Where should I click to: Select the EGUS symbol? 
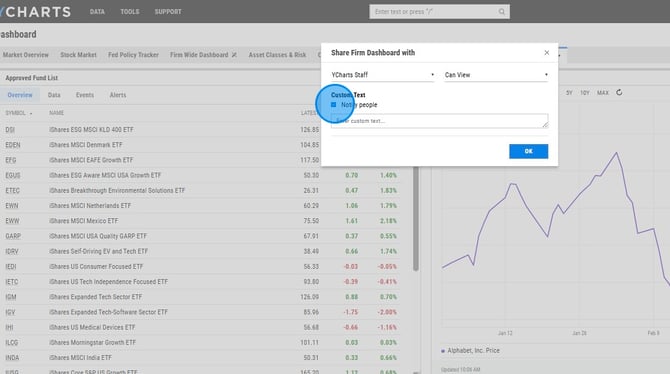click(13, 175)
